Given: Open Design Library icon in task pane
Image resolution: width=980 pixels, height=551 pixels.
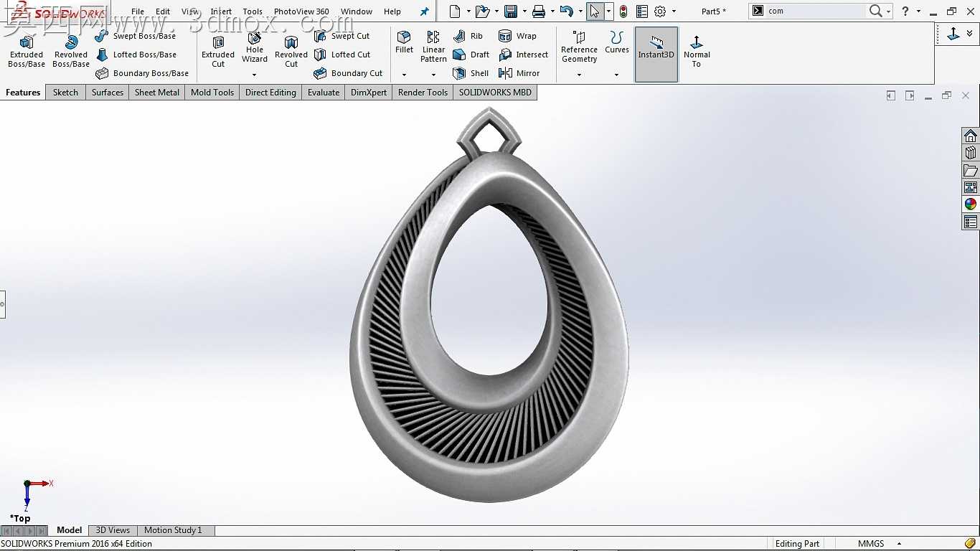Looking at the screenshot, I should coord(971,153).
